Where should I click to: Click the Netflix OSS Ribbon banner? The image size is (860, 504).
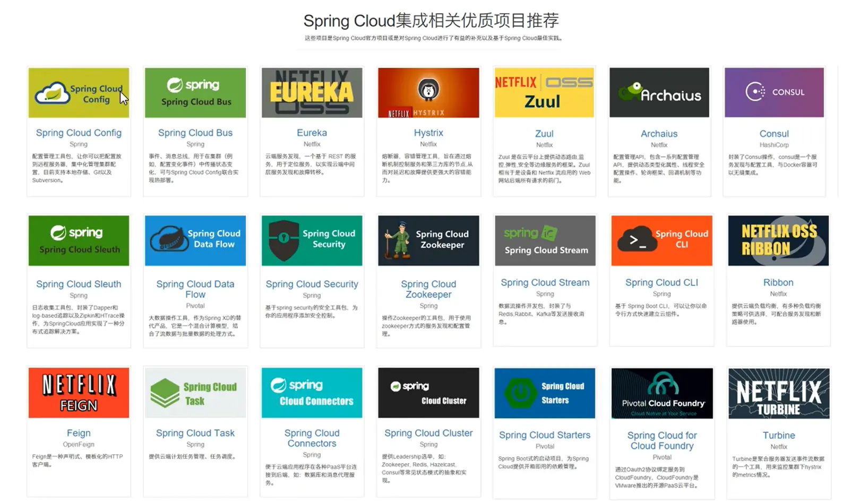778,240
